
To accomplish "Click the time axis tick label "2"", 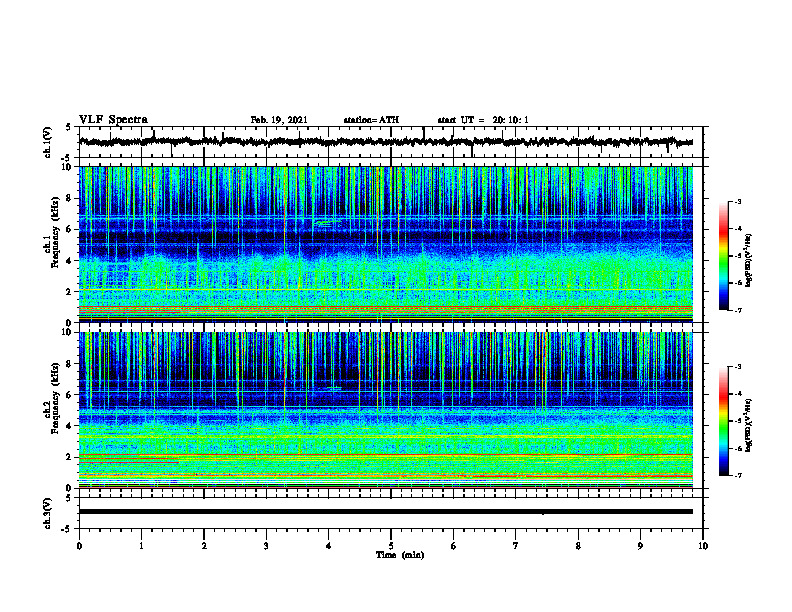I will coord(204,546).
